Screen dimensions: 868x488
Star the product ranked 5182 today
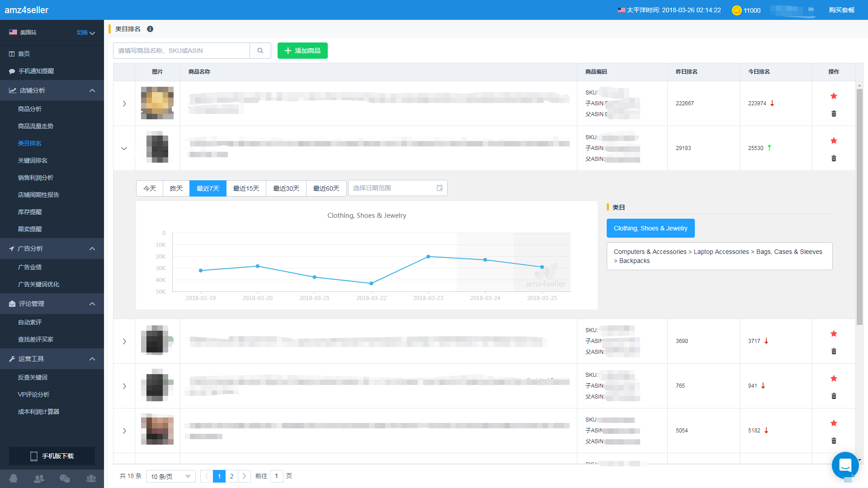pos(834,423)
